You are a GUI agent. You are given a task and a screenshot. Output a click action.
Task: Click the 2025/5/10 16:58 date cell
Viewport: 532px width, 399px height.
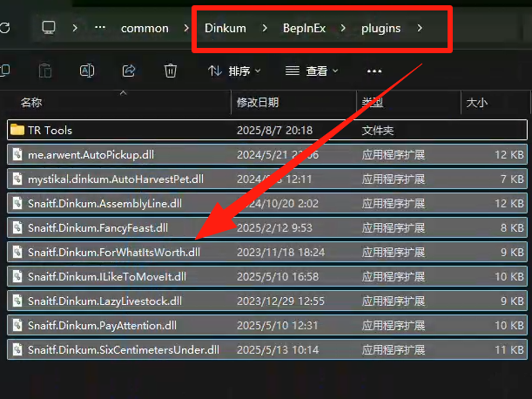278,277
